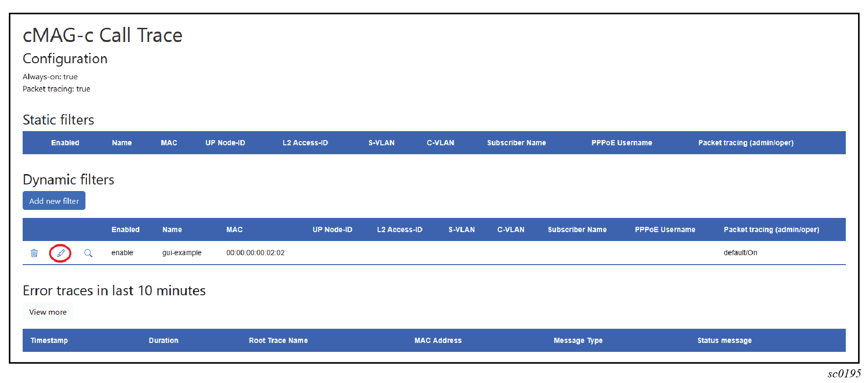Sort by the Duration column header
The image size is (868, 383).
[163, 341]
